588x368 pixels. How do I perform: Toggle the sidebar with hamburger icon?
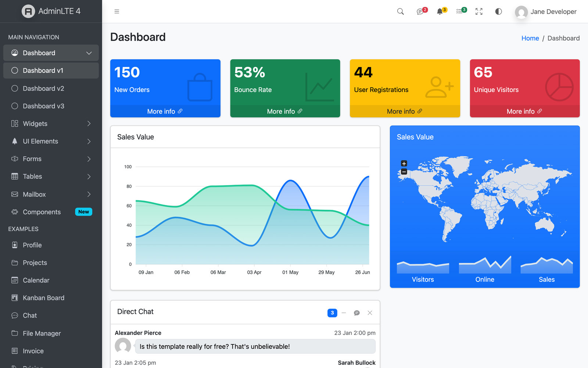click(x=117, y=11)
